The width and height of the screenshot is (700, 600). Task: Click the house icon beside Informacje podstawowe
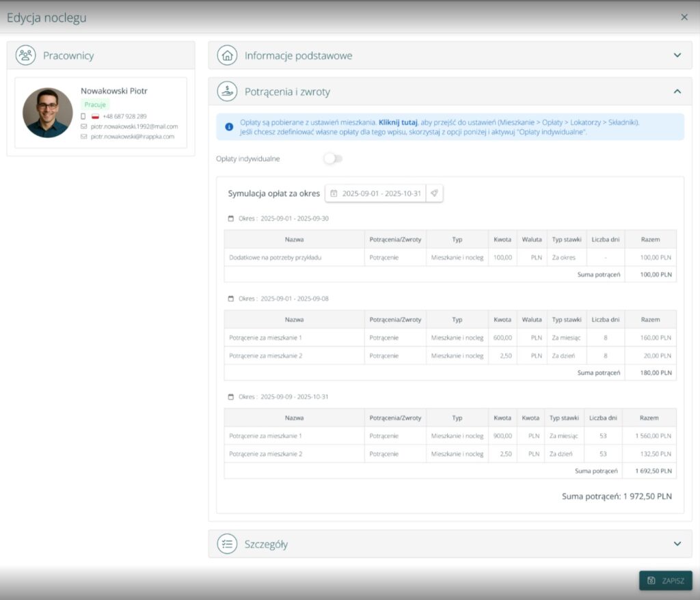(227, 55)
